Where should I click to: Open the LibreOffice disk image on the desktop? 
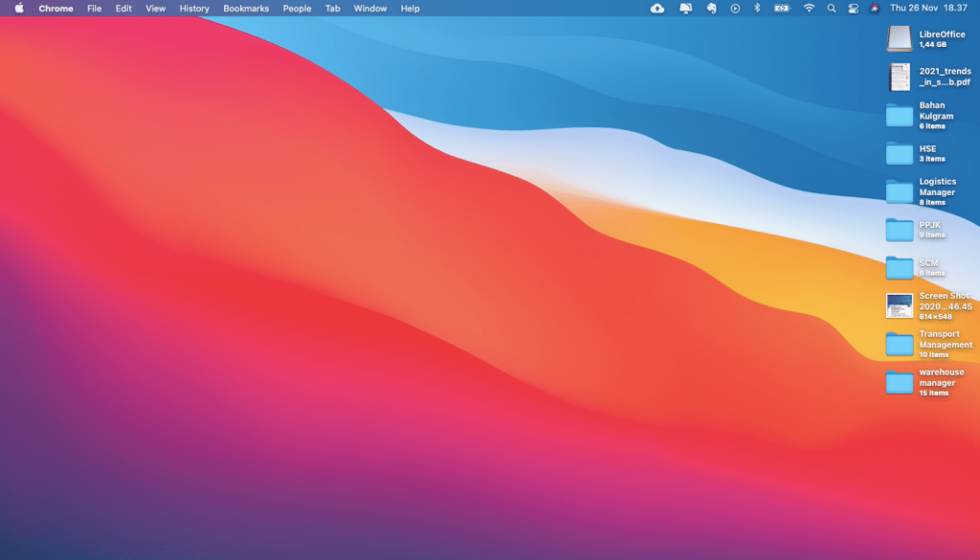tap(899, 38)
